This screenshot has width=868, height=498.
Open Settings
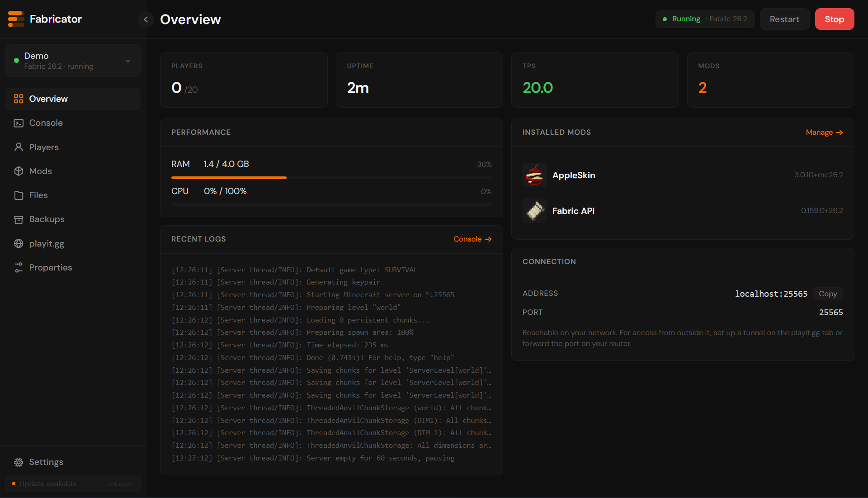[x=73, y=462]
